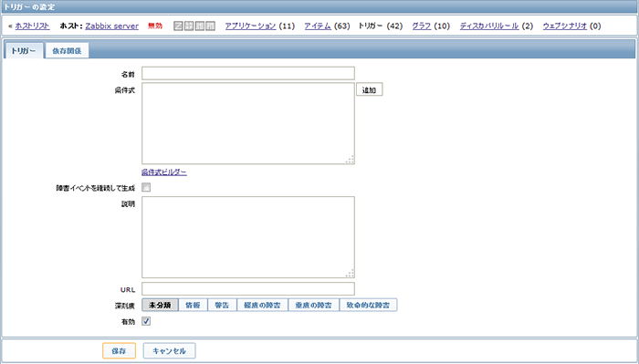Go to ディスカバリルール (2)
This screenshot has height=364, width=639.
pos(489,26)
